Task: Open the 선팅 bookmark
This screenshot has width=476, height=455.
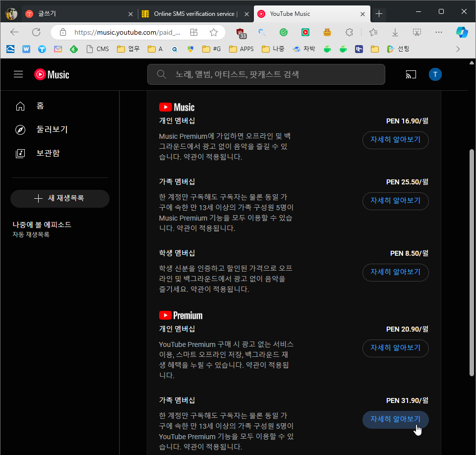Action: tap(398, 49)
